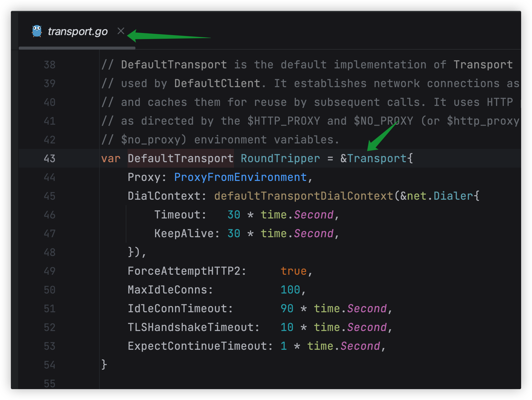Click the KeepAlive field on line 47

[184, 234]
